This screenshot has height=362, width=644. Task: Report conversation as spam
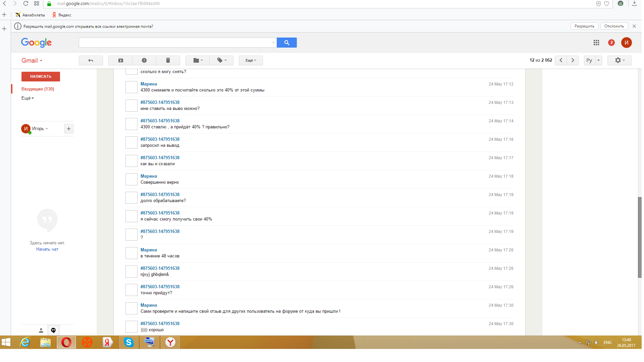[x=144, y=60]
